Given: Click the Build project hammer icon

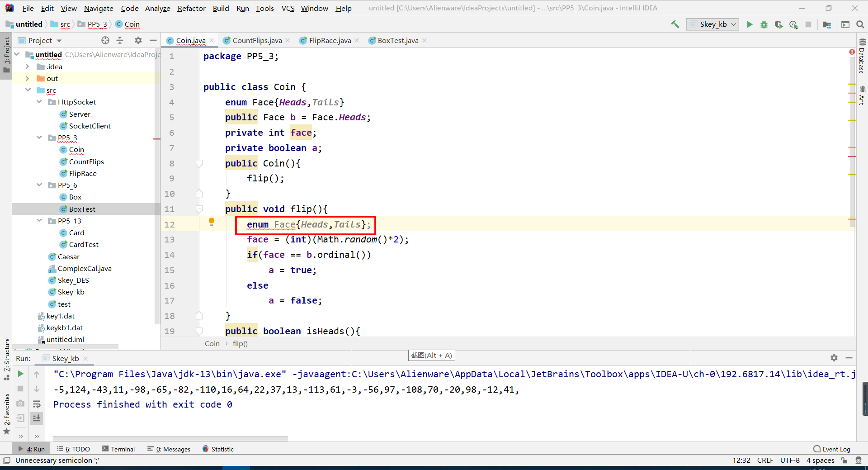Looking at the screenshot, I should [x=675, y=24].
